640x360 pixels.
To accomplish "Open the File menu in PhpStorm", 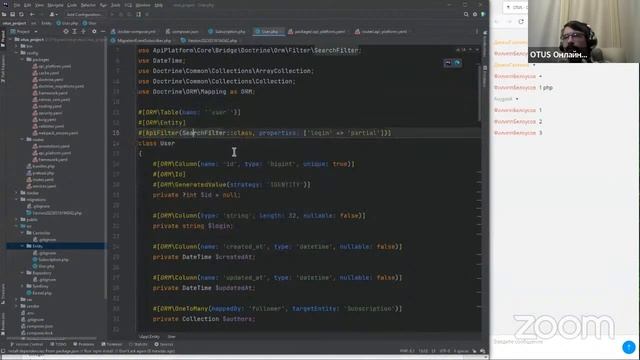I will [x=17, y=5].
